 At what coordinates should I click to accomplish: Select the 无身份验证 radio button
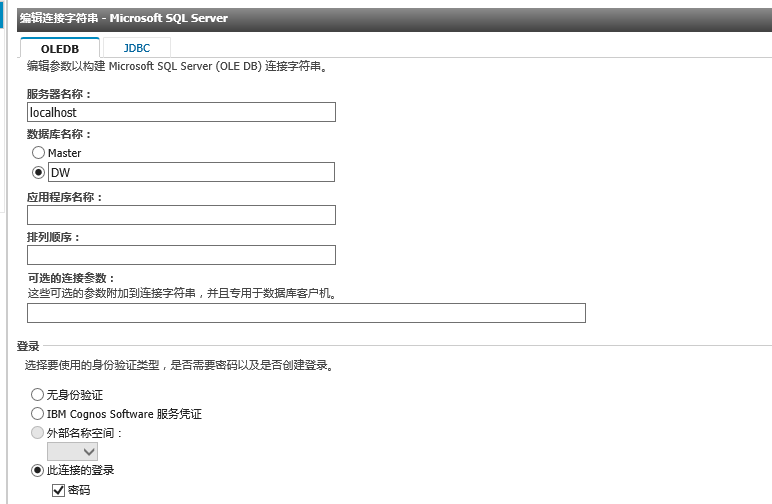coord(37,394)
